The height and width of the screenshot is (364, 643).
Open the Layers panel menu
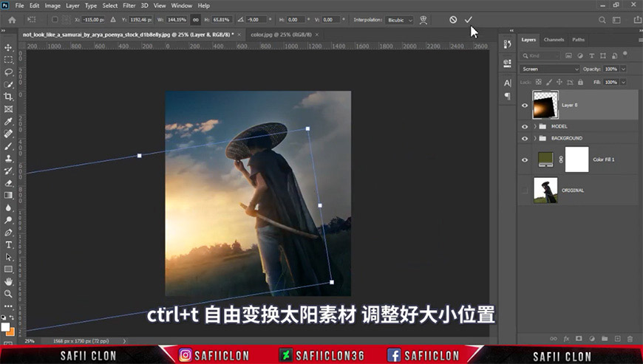(640, 40)
